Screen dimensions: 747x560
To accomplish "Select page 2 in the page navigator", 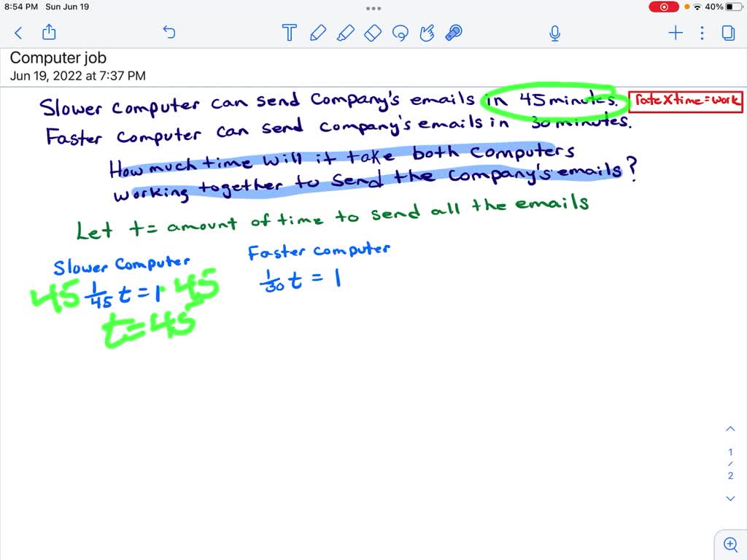I will click(730, 475).
